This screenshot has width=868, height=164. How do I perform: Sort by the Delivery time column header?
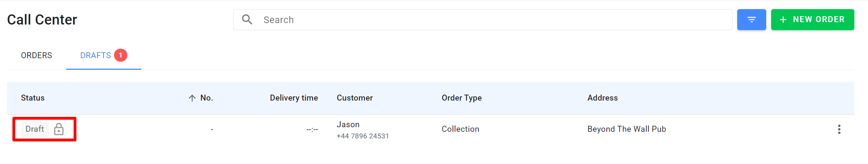294,98
